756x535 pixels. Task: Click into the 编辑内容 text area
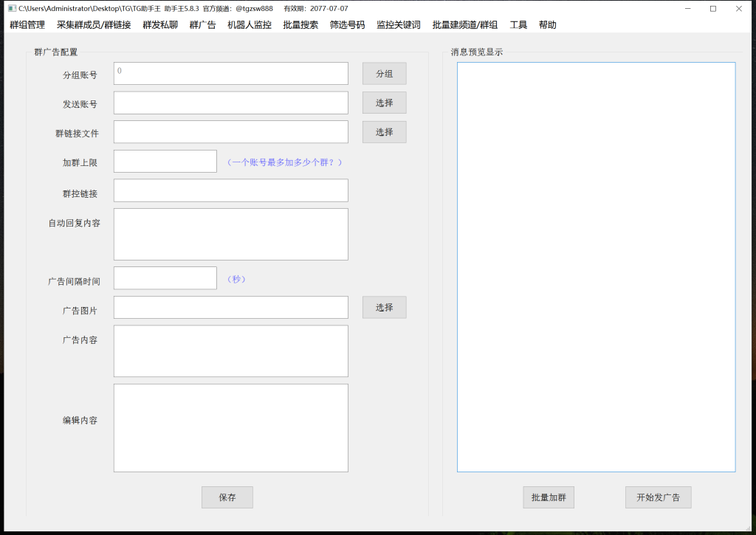(231, 428)
